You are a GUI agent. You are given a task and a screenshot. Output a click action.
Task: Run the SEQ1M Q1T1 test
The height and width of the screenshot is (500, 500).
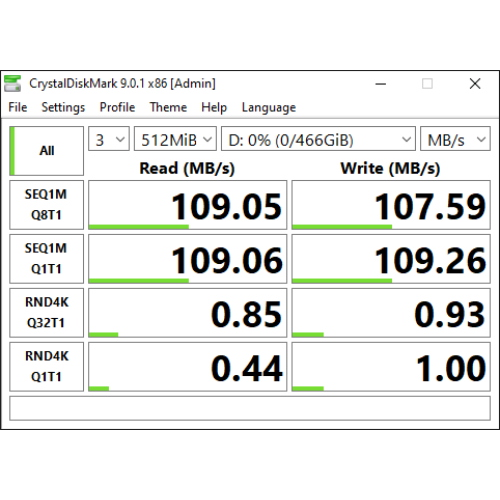(47, 259)
